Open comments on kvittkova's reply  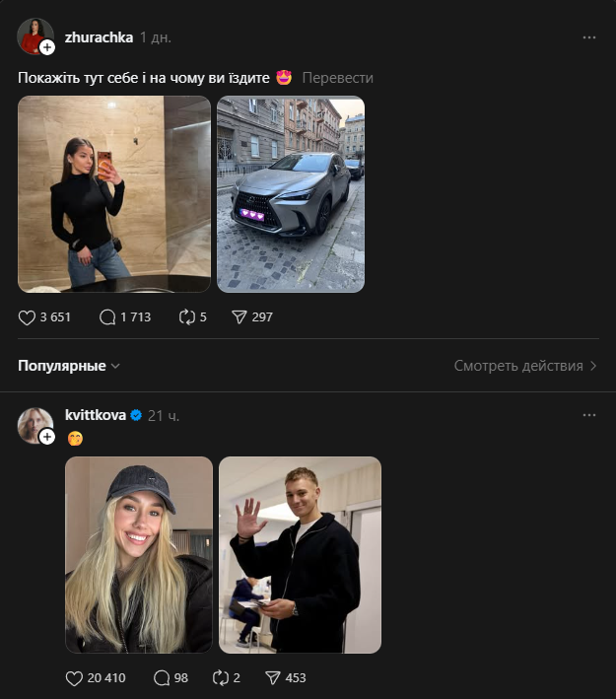coord(163,678)
